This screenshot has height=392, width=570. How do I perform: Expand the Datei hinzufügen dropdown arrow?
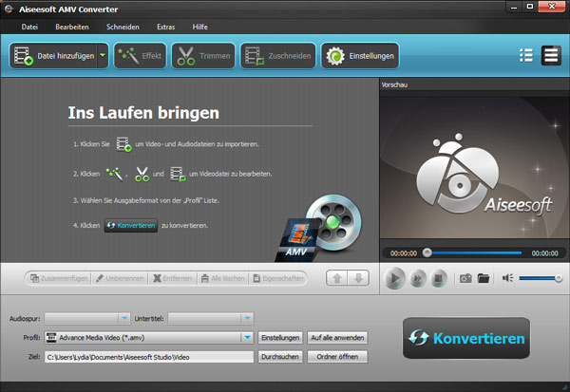tap(103, 56)
